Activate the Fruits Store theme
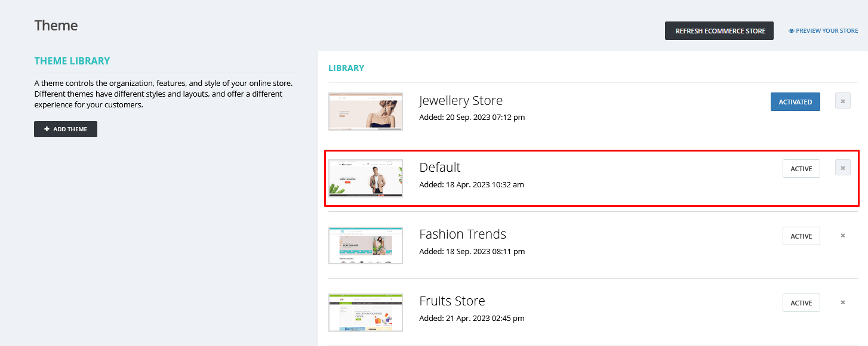The width and height of the screenshot is (868, 346). (x=801, y=303)
